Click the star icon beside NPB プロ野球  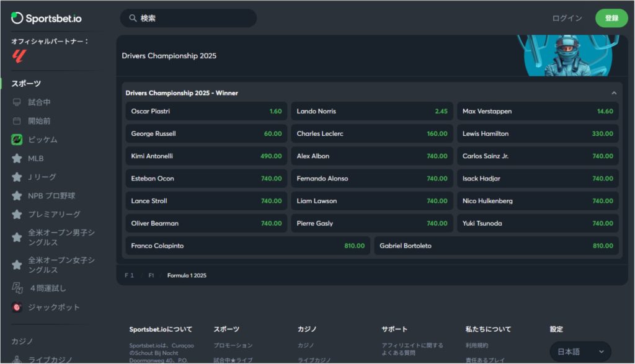point(17,195)
